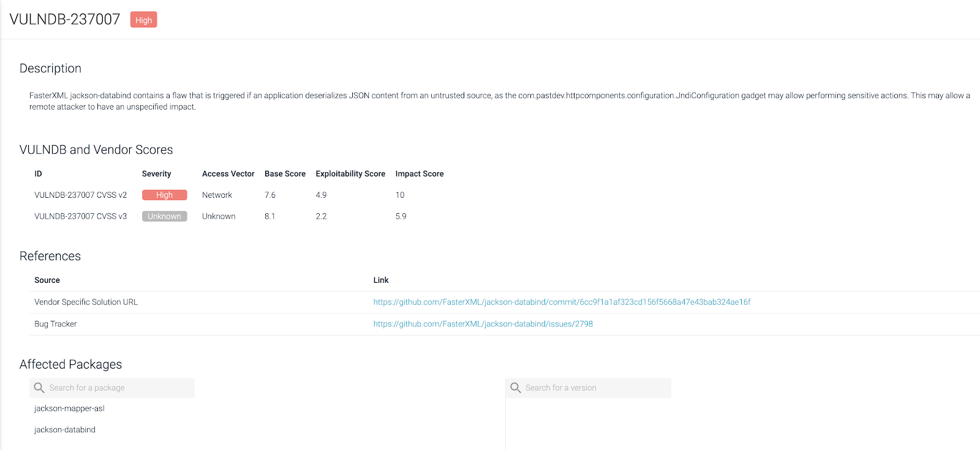Focus the 'Search for a package' field
Image resolution: width=980 pixels, height=450 pixels.
112,388
